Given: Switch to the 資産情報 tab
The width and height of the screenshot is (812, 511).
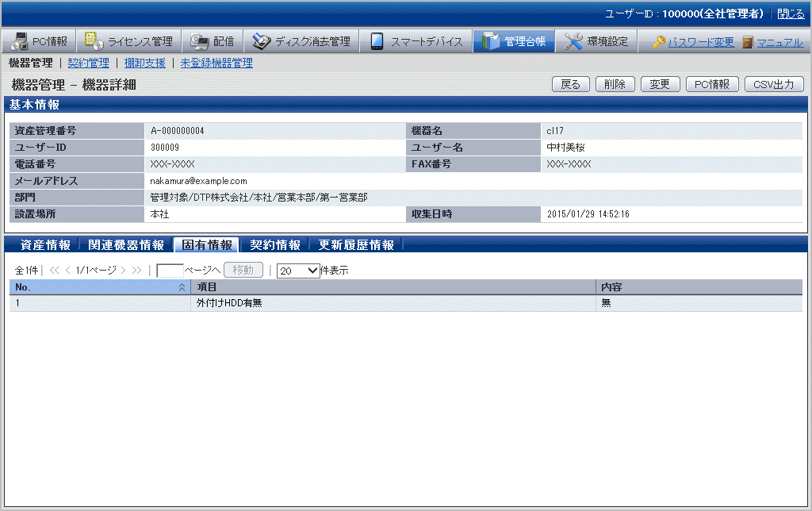Looking at the screenshot, I should (x=45, y=244).
